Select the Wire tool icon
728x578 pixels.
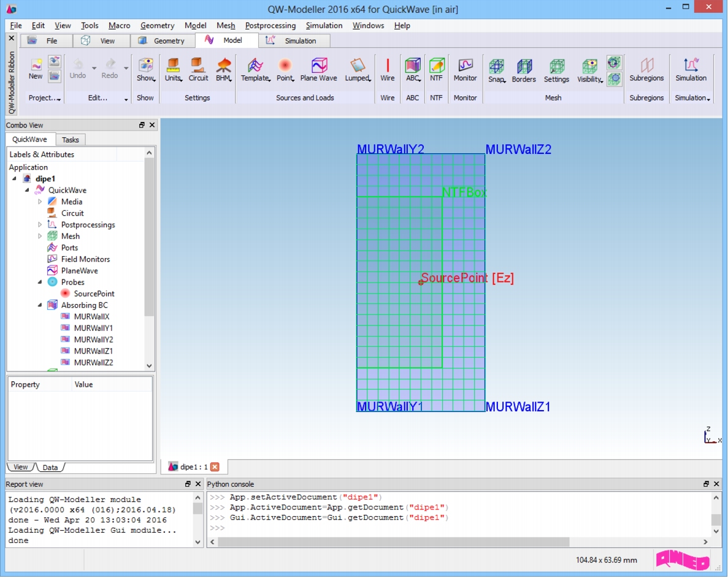pos(387,65)
